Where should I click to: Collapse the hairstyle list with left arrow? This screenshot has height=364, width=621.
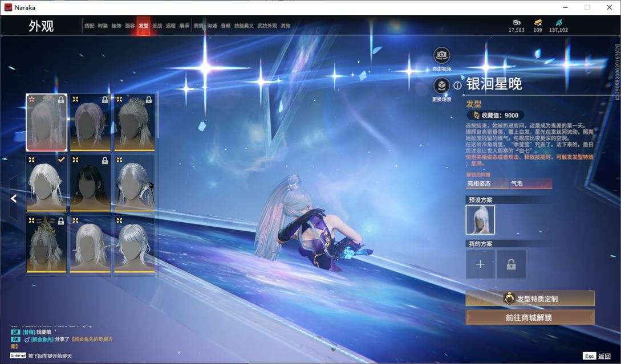(14, 198)
